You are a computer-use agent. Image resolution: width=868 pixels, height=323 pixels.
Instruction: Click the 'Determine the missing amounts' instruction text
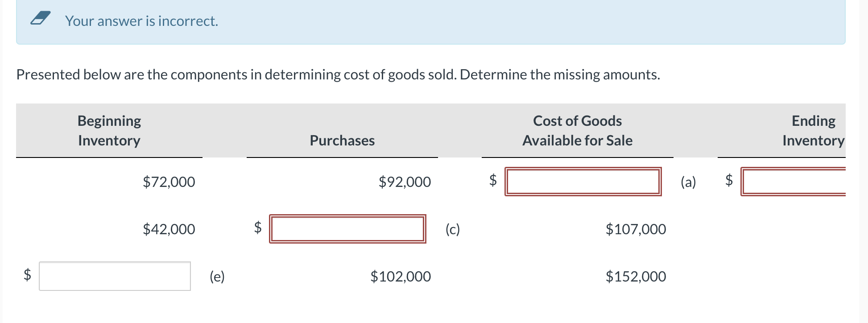click(560, 75)
